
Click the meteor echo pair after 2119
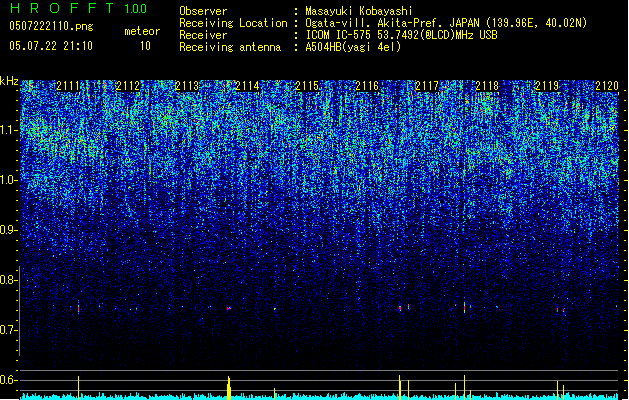click(560, 310)
